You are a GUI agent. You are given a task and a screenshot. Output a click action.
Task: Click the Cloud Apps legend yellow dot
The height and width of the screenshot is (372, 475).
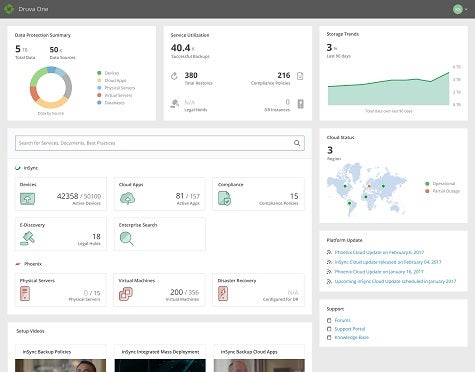[99, 80]
